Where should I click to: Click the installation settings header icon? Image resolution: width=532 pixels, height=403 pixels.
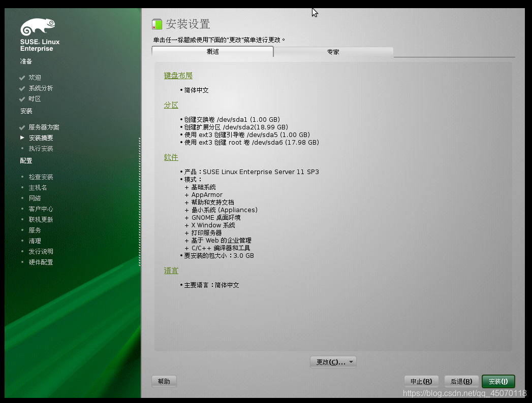[x=157, y=24]
